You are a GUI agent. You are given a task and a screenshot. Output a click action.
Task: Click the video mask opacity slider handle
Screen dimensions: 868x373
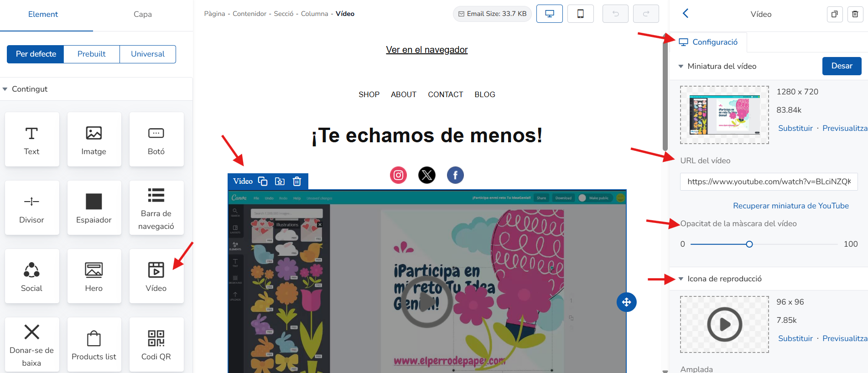[x=749, y=244]
